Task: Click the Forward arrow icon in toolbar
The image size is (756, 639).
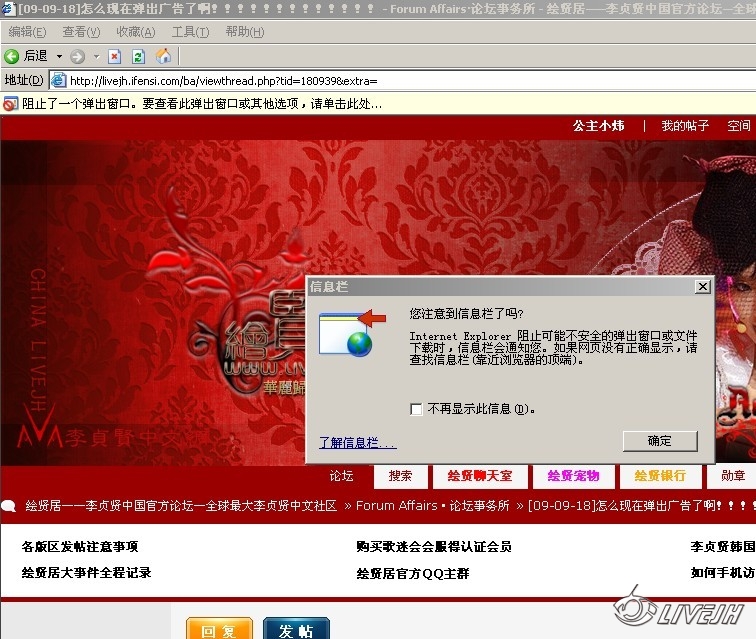Action: (78, 56)
